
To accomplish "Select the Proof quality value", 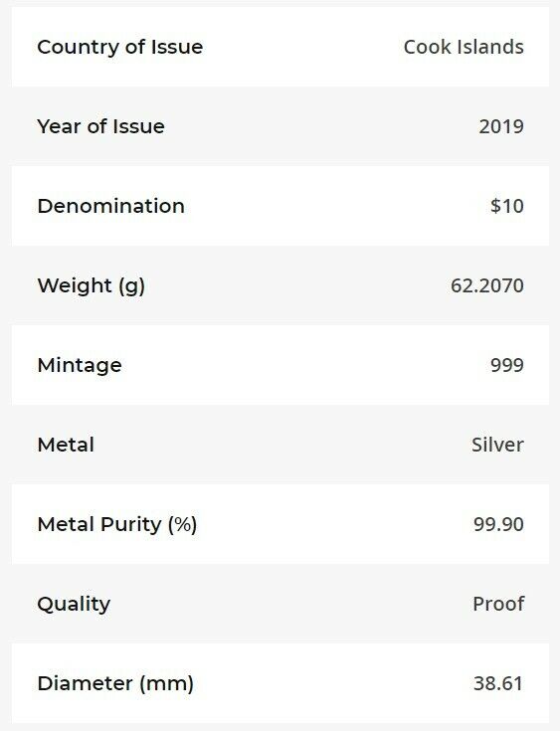I will point(498,604).
